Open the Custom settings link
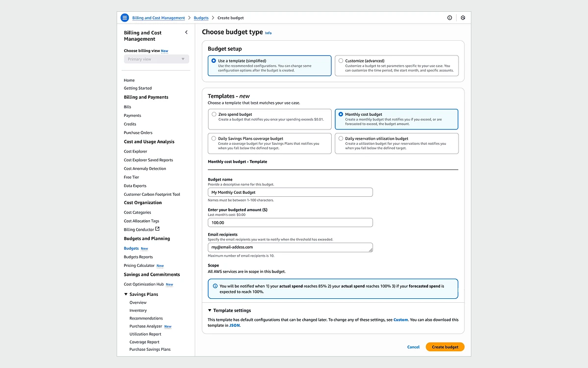The width and height of the screenshot is (588, 368). click(x=400, y=319)
